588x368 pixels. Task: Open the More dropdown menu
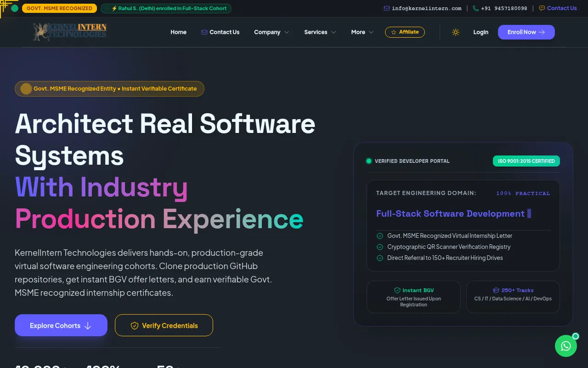click(362, 32)
